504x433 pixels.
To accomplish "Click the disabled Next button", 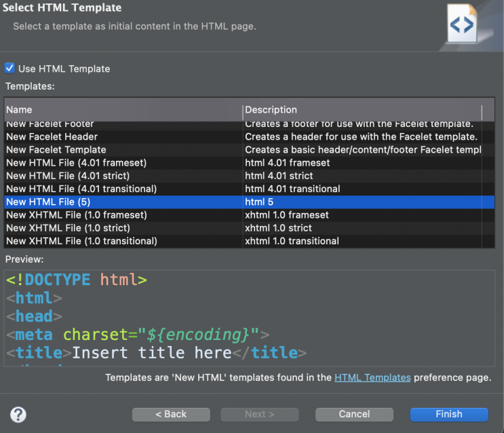I will [259, 415].
